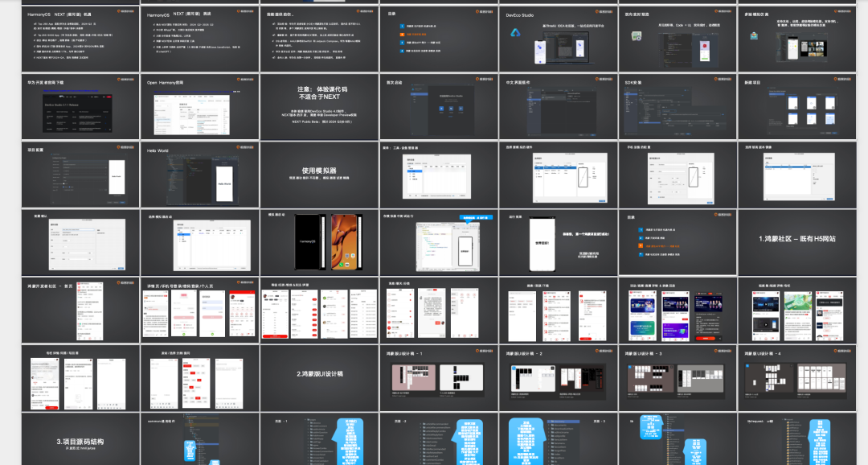Select the '3.项目源码结构' section slide
This screenshot has width=868, height=465.
point(81,439)
